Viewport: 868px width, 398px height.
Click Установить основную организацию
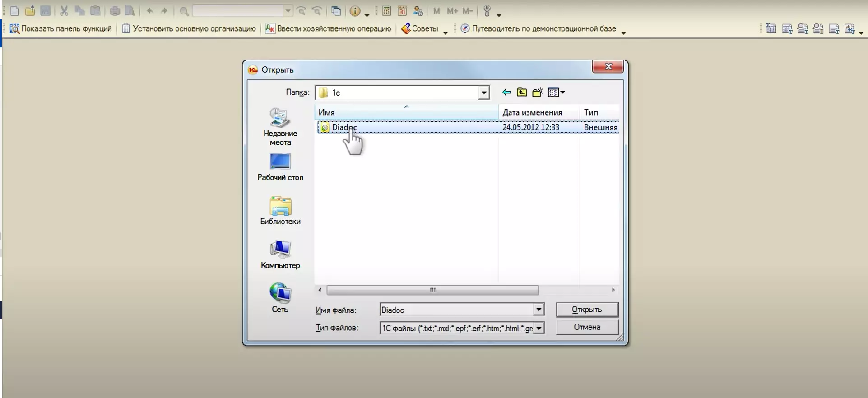tap(189, 29)
